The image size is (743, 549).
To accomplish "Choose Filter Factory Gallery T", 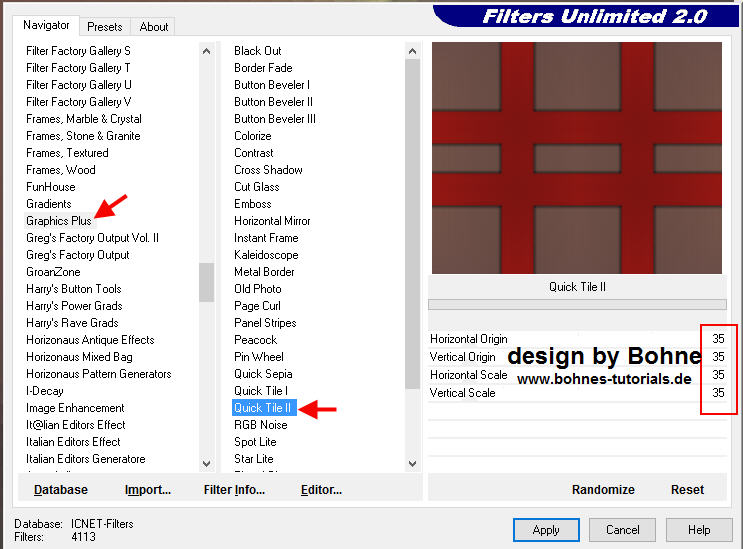I will click(x=78, y=68).
